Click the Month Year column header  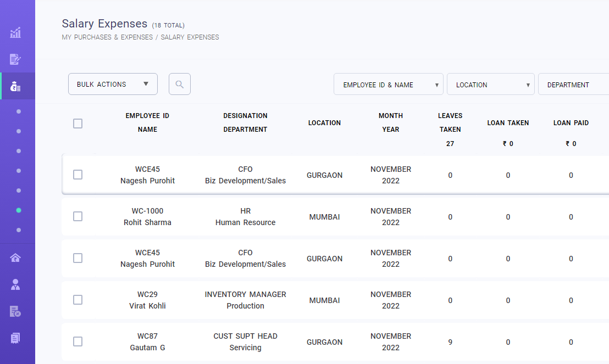pos(390,122)
